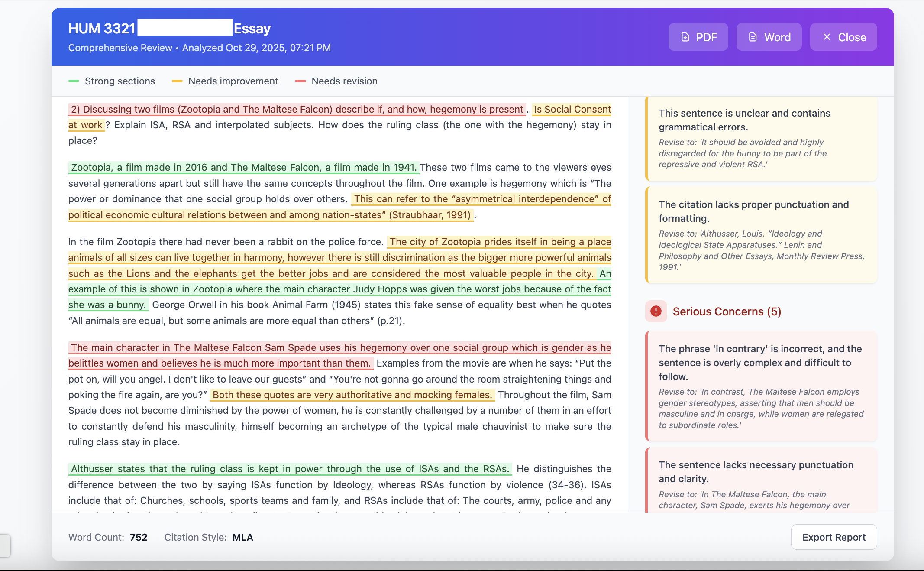Click the X icon inside the Close button

(x=827, y=37)
